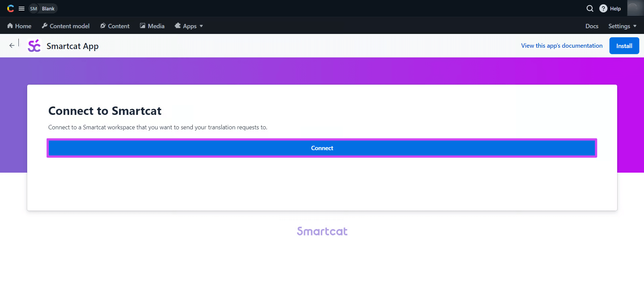Click the Smartcat App logo icon

34,46
